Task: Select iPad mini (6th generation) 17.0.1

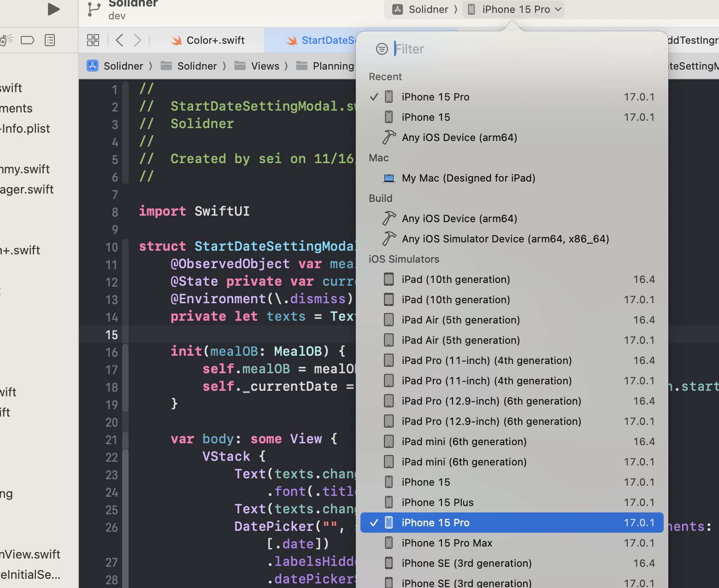Action: (x=512, y=462)
